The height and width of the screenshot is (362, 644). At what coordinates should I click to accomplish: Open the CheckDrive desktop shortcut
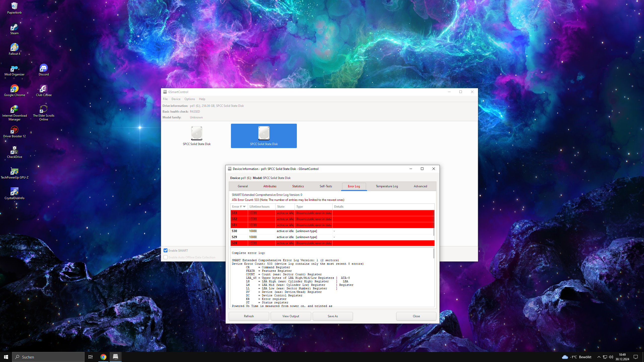(14, 151)
